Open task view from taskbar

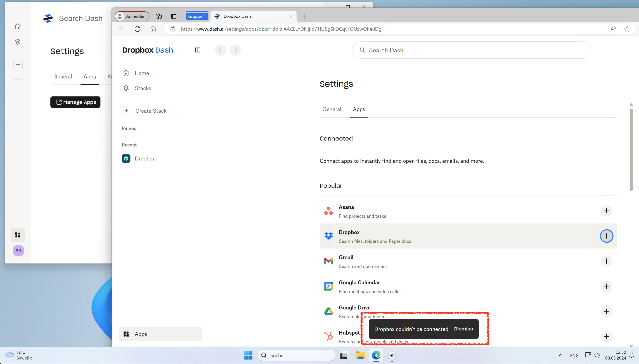pyautogui.click(x=344, y=355)
